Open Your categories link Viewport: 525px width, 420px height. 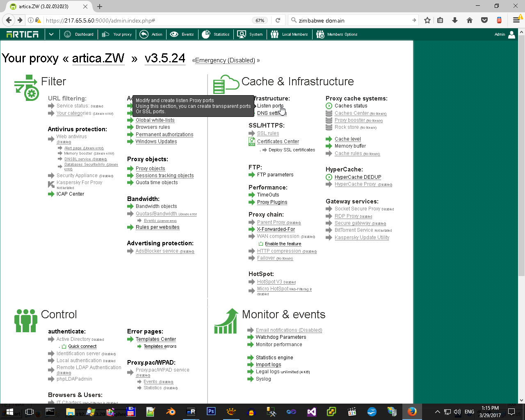coord(74,113)
